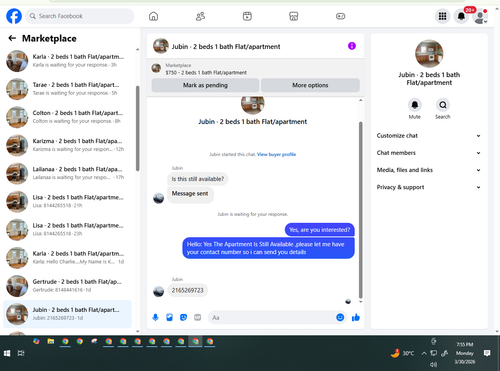Image resolution: width=500 pixels, height=371 pixels.
Task: Expand the Customize chat section
Action: [429, 136]
